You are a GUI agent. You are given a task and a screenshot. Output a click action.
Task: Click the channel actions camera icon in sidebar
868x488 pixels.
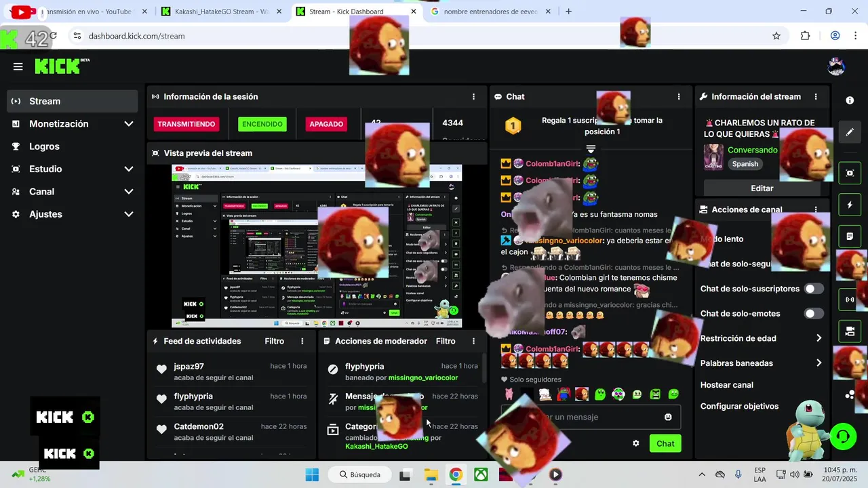850,331
